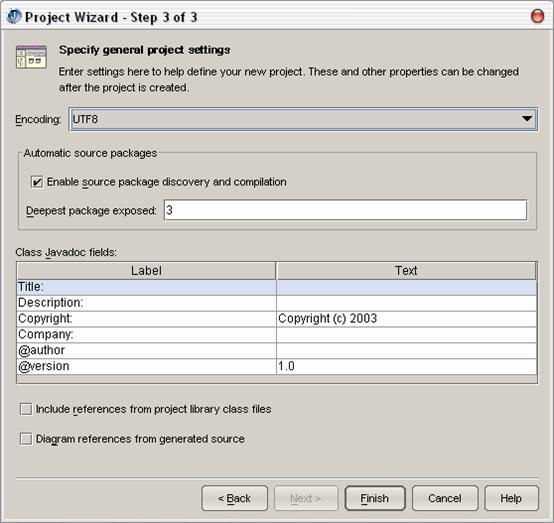Toggle Enable source package discovery checkbox
Viewport: 554px width, 523px height.
tap(37, 182)
